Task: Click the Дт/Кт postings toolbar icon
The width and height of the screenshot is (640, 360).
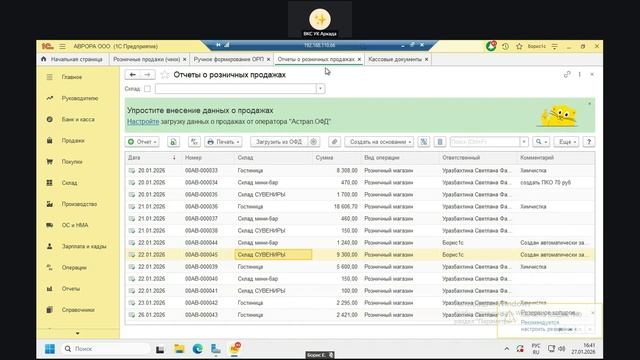Action: [x=194, y=142]
